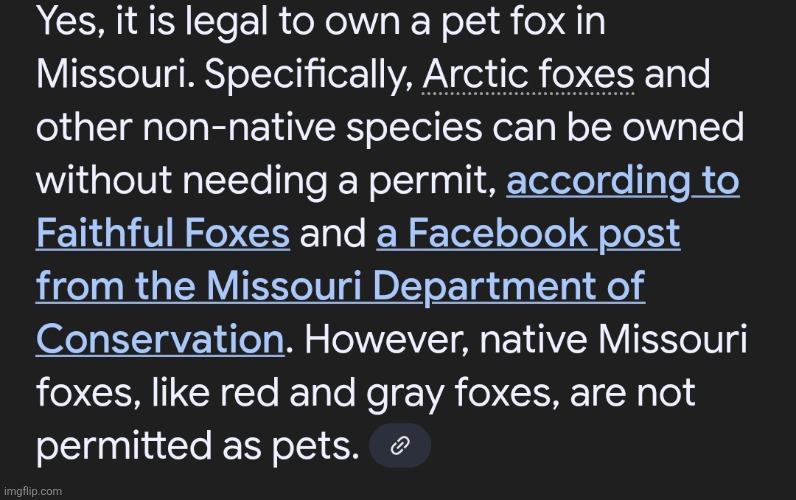
Task: Click the word 'Yes,' at the start
Action: tap(71, 22)
